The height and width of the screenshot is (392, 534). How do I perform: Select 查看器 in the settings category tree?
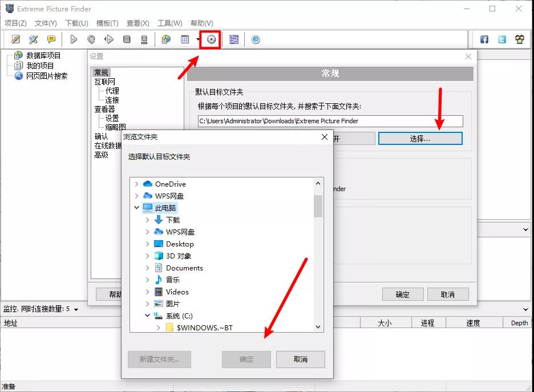click(104, 110)
